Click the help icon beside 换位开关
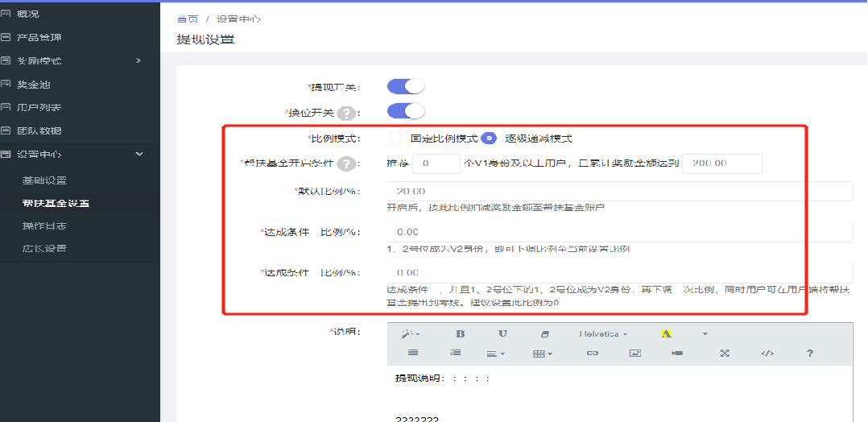The width and height of the screenshot is (868, 422). point(346,114)
